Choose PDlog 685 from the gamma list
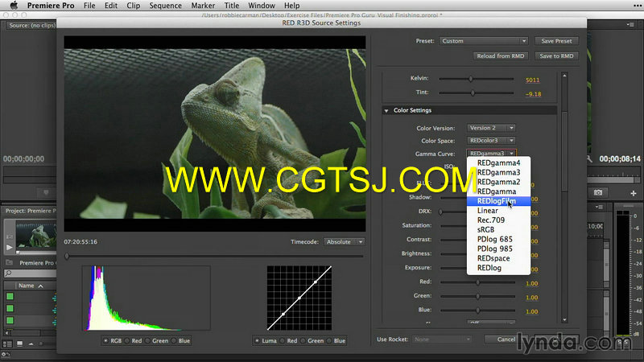 pyautogui.click(x=498, y=239)
